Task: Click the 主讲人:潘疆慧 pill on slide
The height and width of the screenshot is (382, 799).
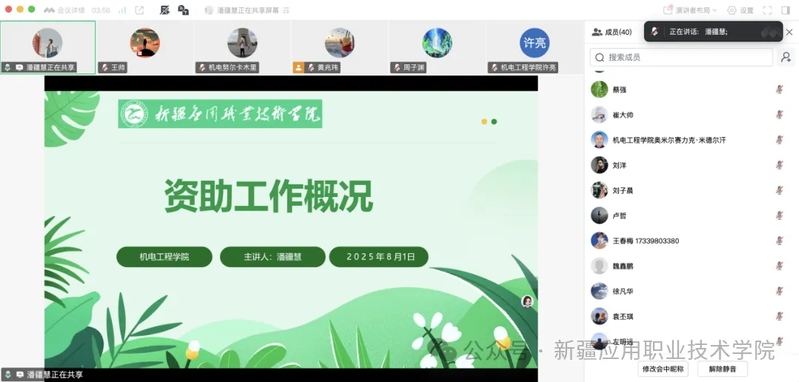Action: [273, 257]
